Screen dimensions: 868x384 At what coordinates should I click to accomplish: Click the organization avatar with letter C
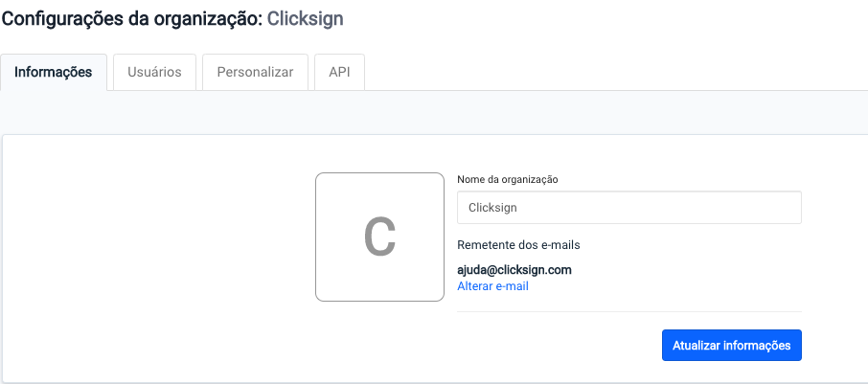(x=379, y=237)
